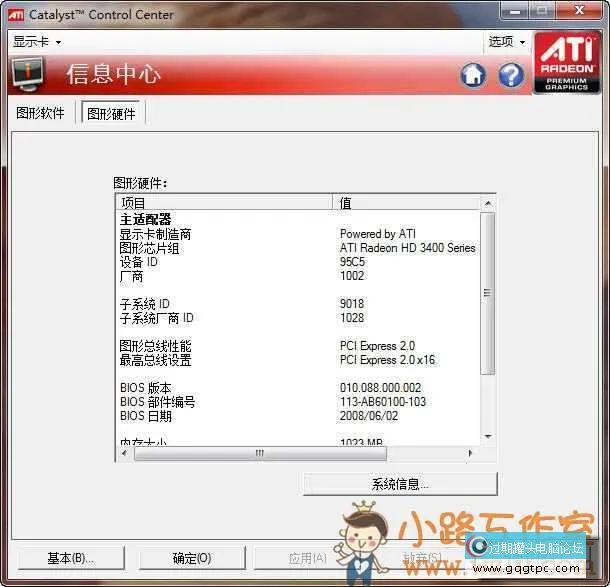610x587 pixels.
Task: Select the 图形芯片组 row in the list
Action: pos(150,248)
